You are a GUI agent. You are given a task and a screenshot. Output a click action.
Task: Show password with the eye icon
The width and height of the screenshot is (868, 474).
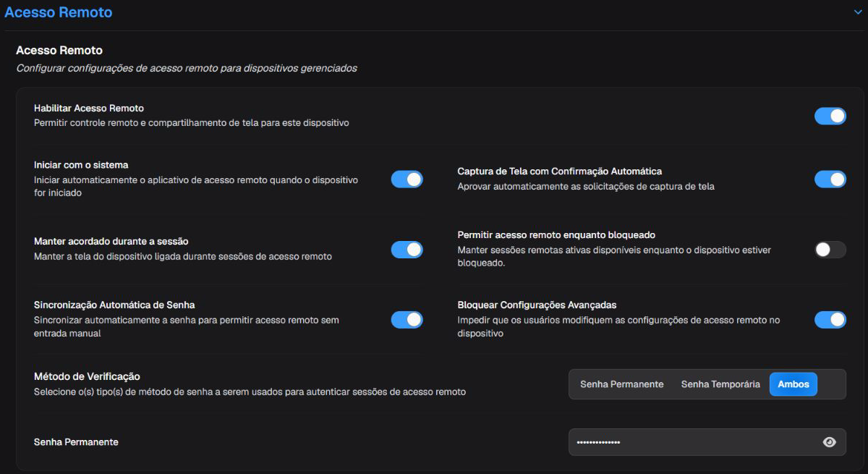pyautogui.click(x=830, y=442)
